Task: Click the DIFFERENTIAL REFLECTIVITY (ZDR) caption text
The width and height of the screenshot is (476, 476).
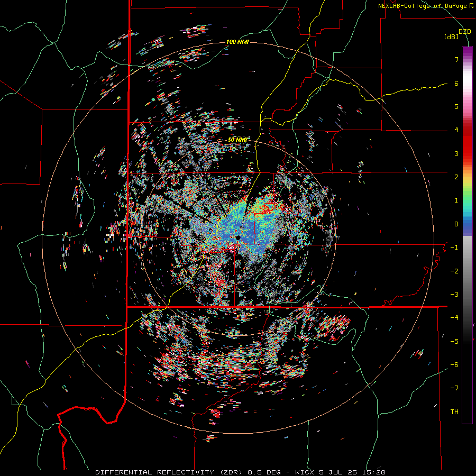Action: tap(170, 472)
